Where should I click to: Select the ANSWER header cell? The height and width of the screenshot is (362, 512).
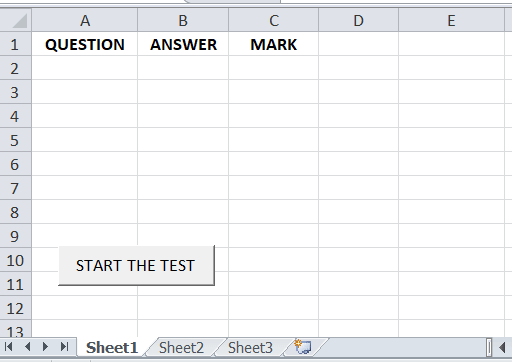(183, 44)
